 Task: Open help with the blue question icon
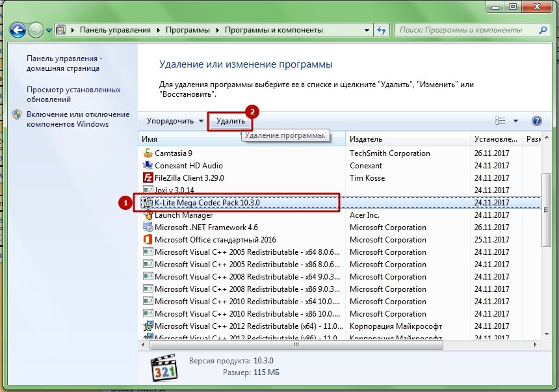tap(536, 121)
